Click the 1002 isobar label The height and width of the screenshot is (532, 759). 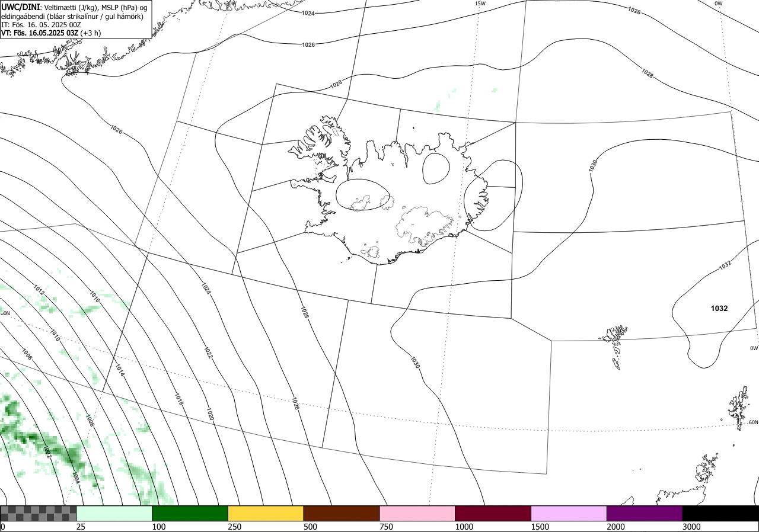(x=47, y=452)
